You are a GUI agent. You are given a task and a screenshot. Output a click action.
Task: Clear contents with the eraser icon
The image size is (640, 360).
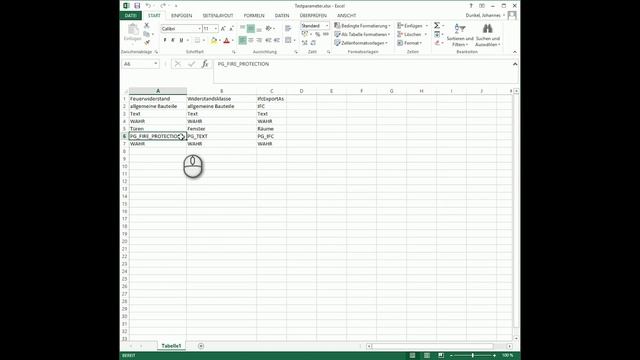[x=437, y=42]
